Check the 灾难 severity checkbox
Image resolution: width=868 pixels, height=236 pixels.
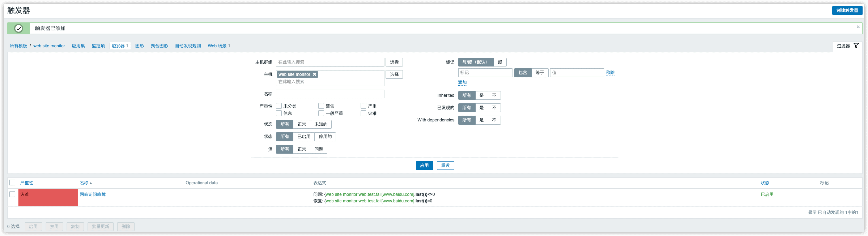coord(363,113)
